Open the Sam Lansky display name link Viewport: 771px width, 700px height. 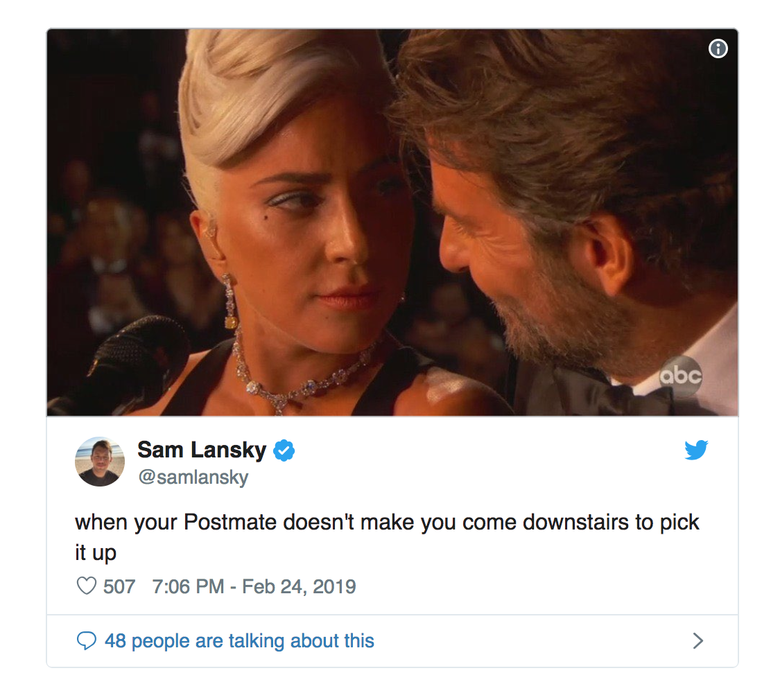pyautogui.click(x=202, y=450)
